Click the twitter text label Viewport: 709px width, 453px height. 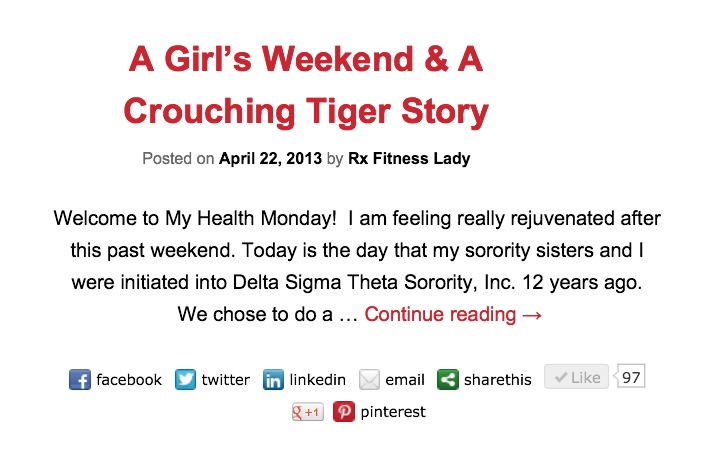(226, 379)
